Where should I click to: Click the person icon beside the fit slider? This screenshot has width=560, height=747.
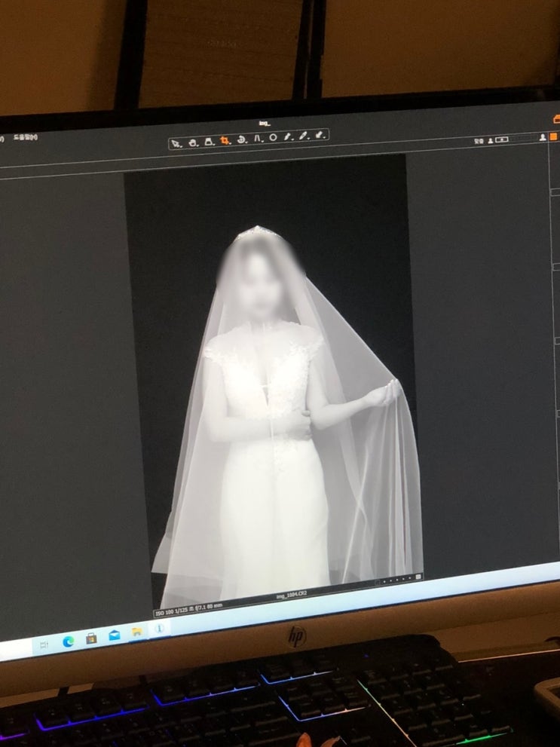[x=490, y=140]
